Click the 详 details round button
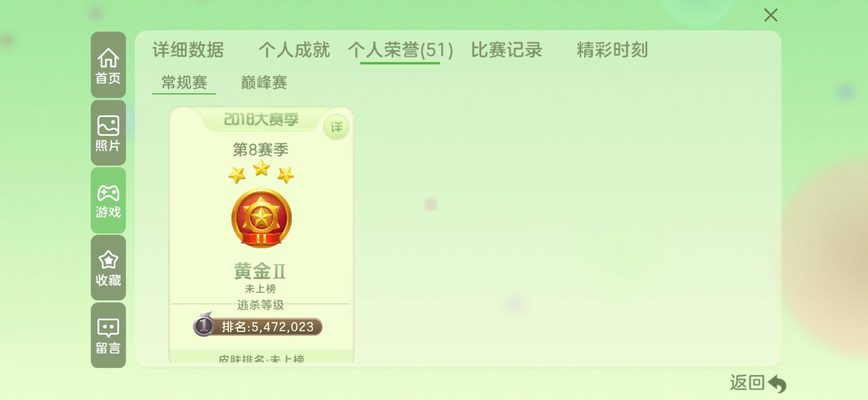Image resolution: width=868 pixels, height=400 pixels. 336,127
